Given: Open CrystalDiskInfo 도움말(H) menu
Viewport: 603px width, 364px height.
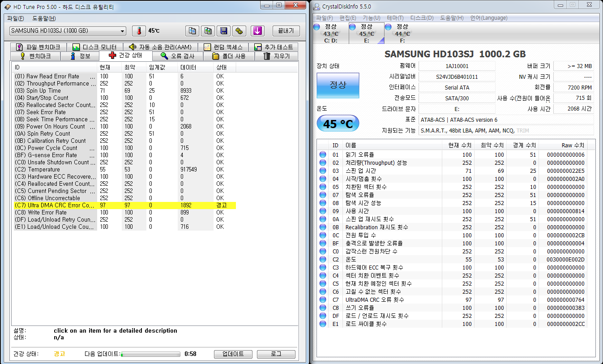Looking at the screenshot, I should 452,18.
